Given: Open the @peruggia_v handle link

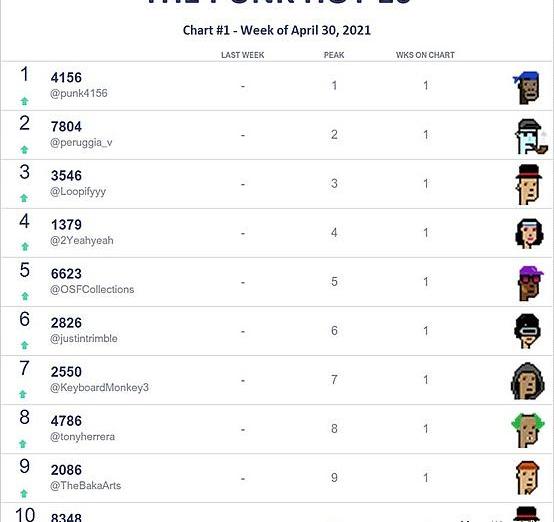Looking at the screenshot, I should tap(81, 142).
